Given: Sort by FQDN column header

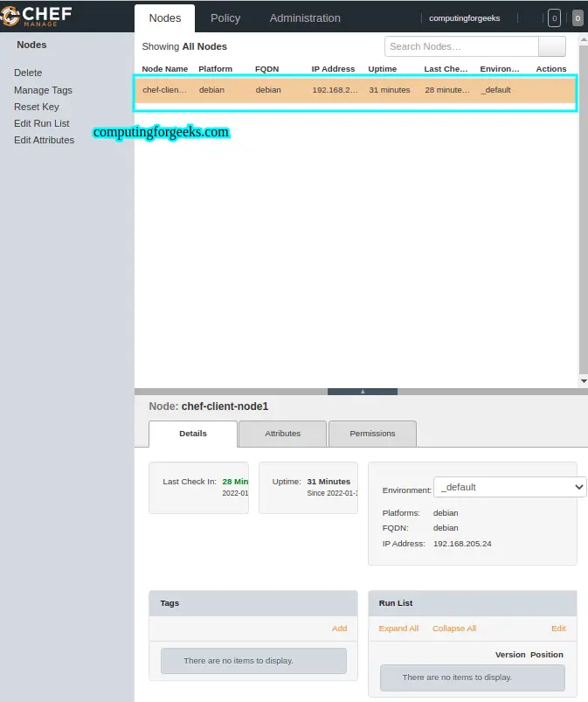Looking at the screenshot, I should point(266,69).
